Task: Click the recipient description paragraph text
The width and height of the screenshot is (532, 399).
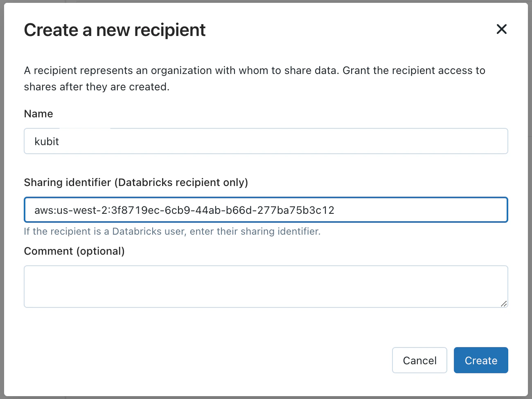Action: 254,78
